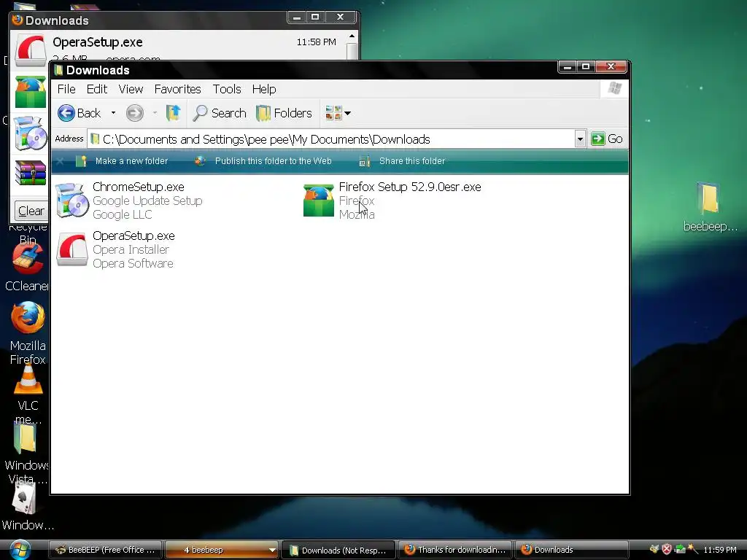Click the network connection tray icon
Screen dimensions: 747x560
(680, 550)
